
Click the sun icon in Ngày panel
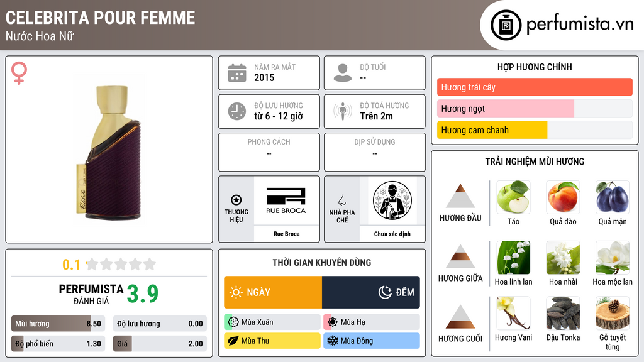point(236,292)
